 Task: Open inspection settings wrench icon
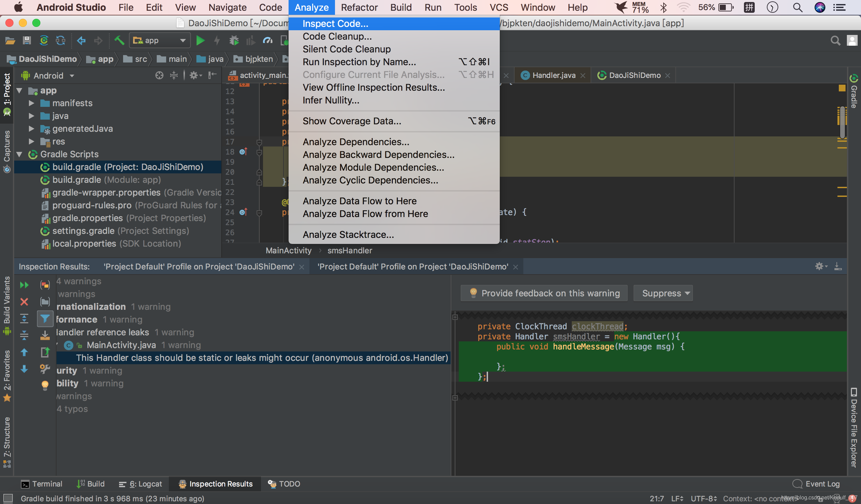[45, 369]
